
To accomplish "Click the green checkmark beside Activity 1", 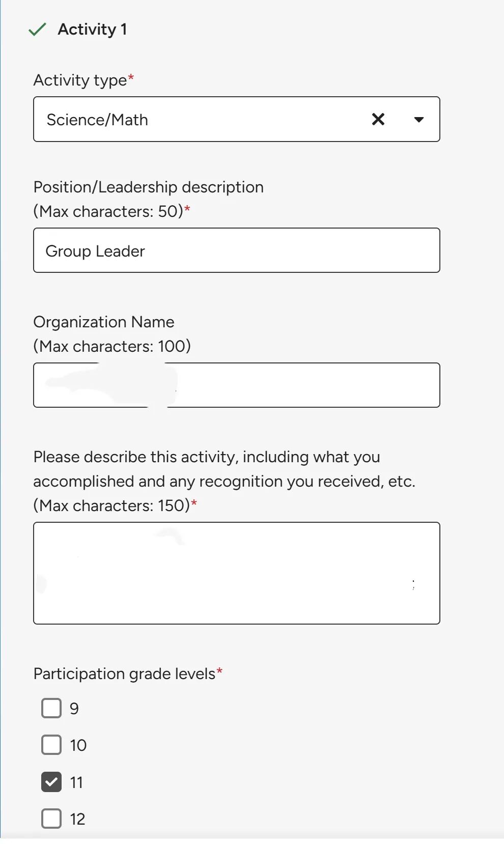I will pos(38,30).
